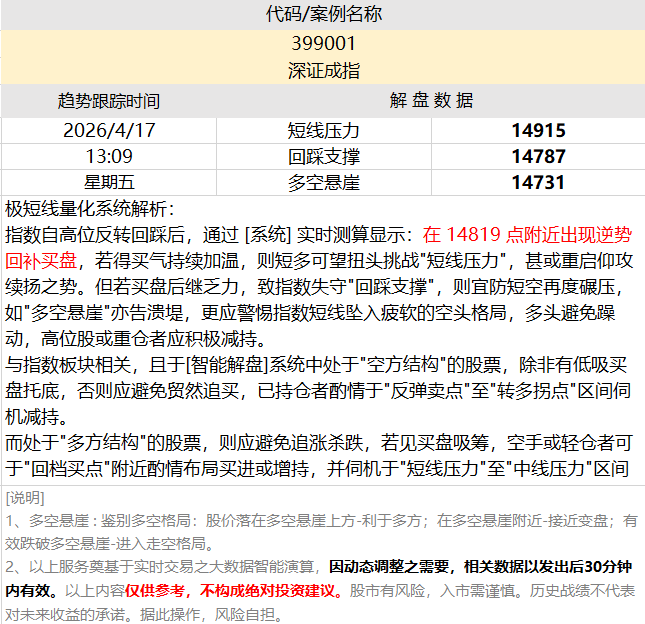The image size is (645, 624).
Task: Click the time cell showing 13:09
Action: coord(109,157)
